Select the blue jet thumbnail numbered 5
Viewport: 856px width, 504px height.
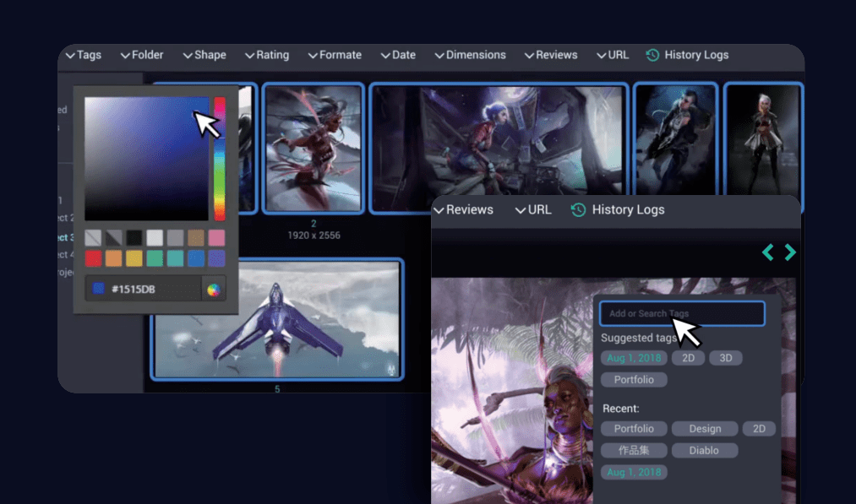277,320
